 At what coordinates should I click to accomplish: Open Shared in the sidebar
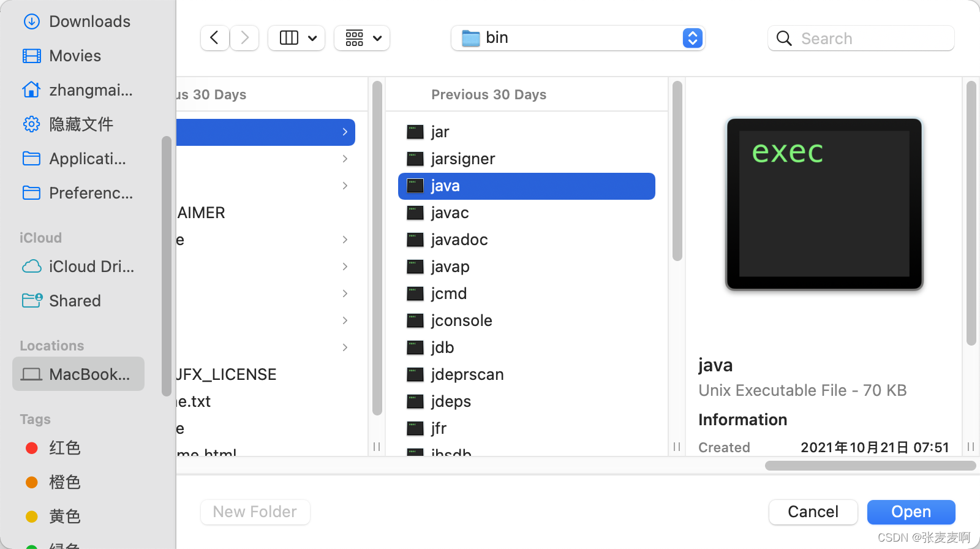(78, 301)
